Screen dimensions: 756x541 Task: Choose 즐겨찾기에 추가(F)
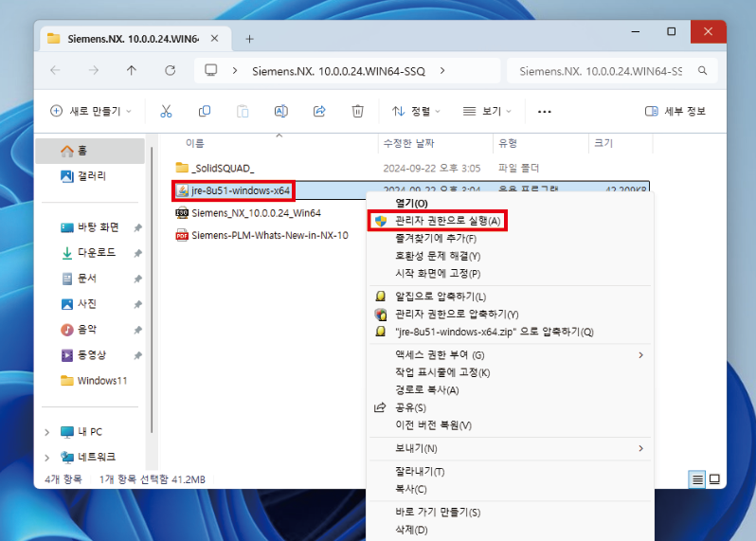tap(510, 239)
